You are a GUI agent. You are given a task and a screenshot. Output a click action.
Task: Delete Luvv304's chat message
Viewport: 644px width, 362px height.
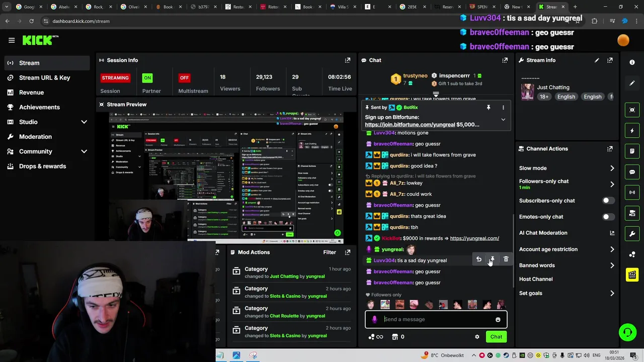506,259
